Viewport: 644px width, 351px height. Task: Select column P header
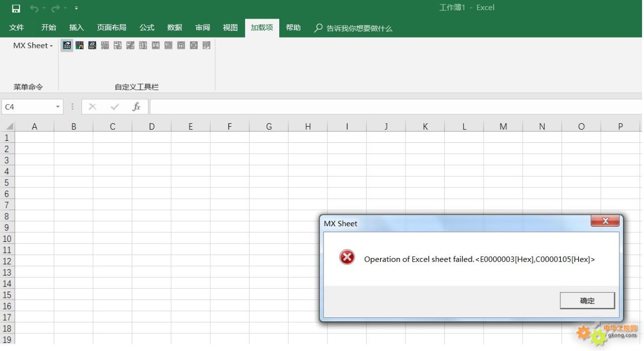point(620,126)
